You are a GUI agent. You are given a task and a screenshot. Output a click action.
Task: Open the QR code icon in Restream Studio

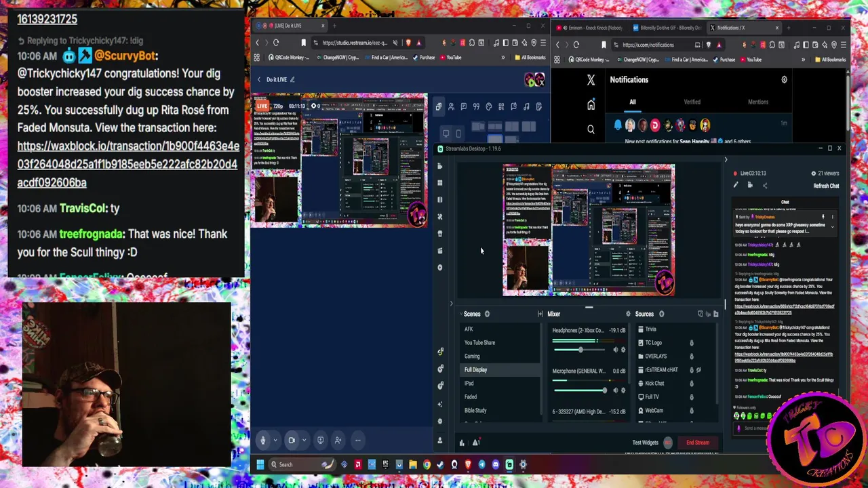501,106
